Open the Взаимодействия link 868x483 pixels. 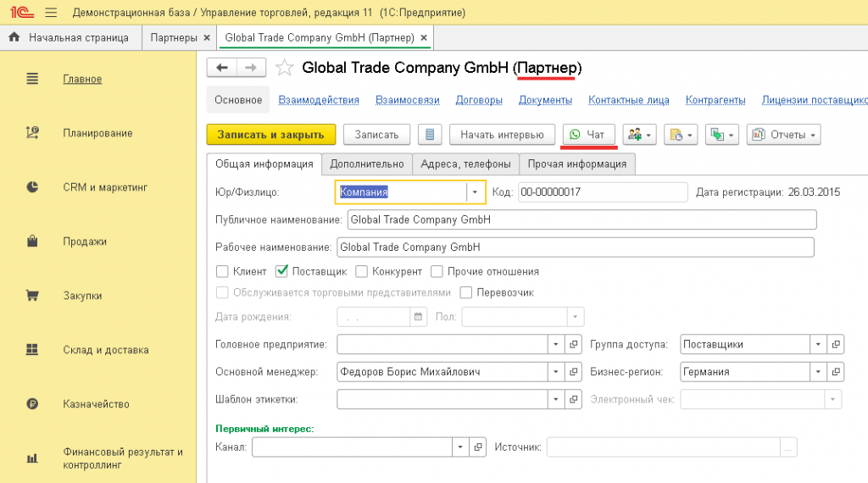click(319, 100)
